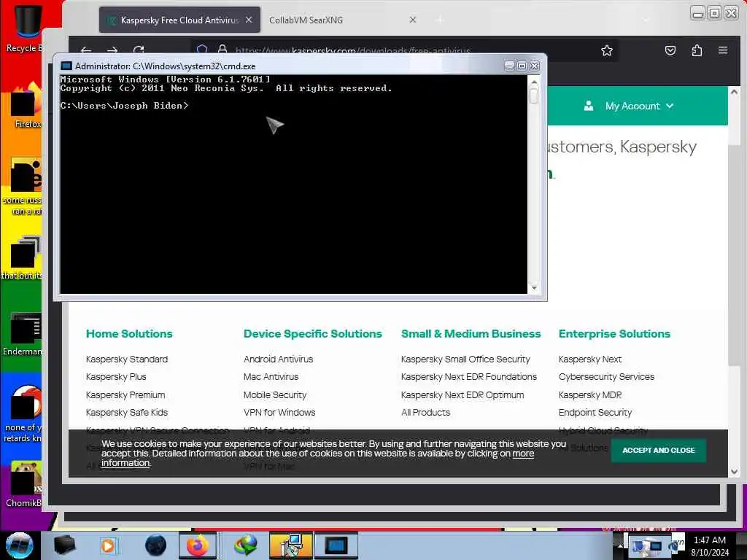Screen dimensions: 747x560
Task: Open All Products link
Action: 425,413
